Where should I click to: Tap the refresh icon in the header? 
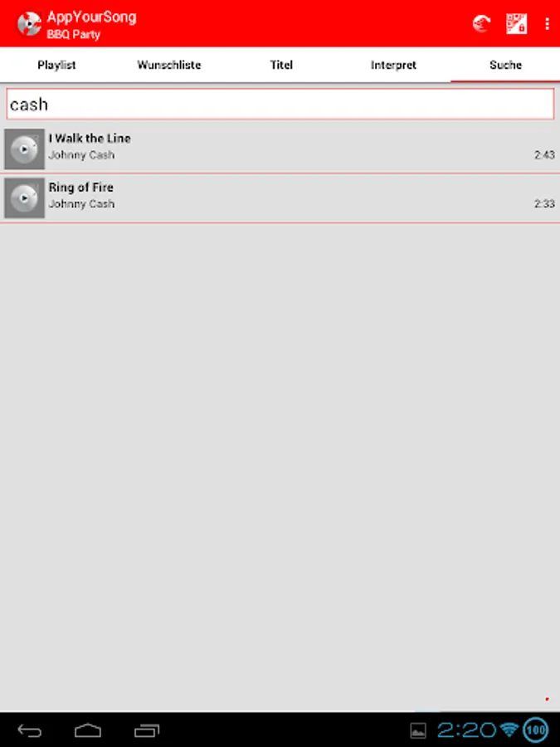(481, 23)
